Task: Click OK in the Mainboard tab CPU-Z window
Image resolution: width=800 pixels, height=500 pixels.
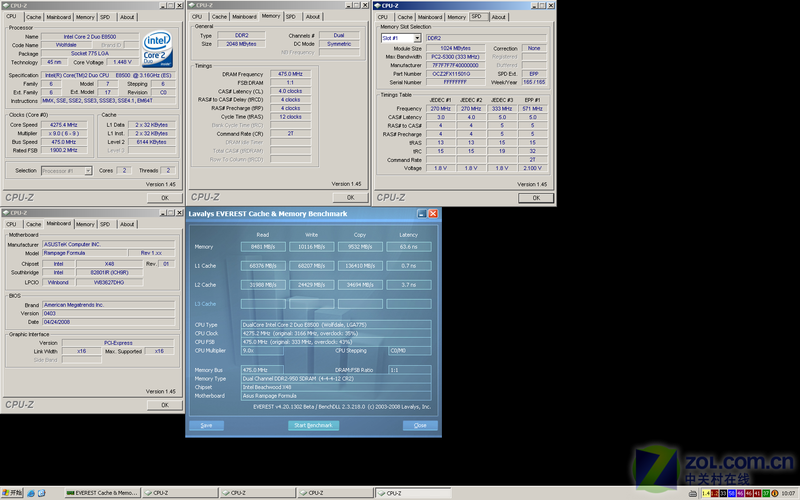Action: tap(165, 405)
